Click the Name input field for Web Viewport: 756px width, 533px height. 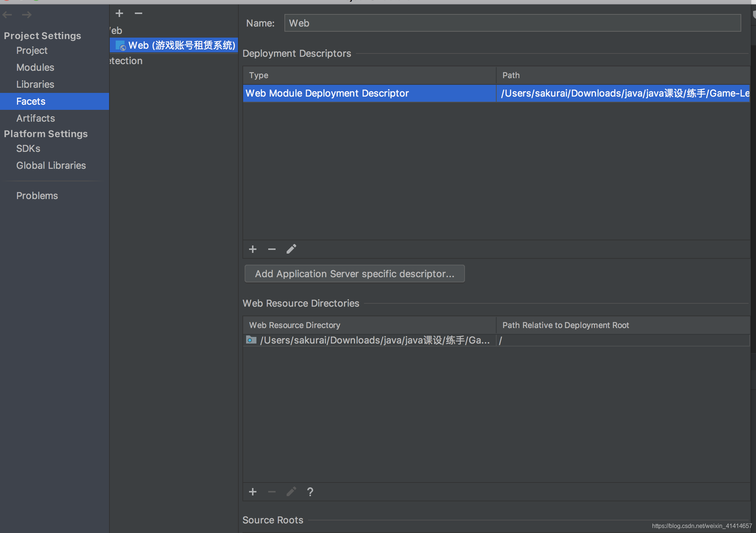click(x=512, y=23)
